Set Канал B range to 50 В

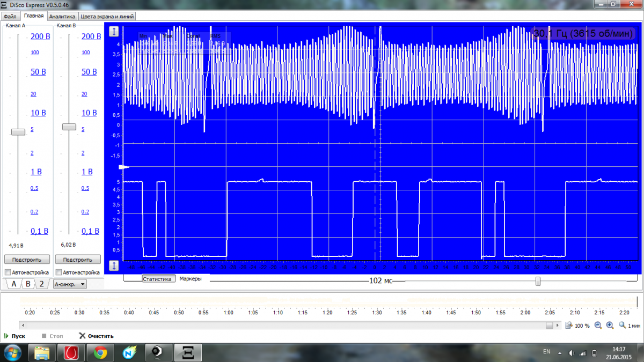pyautogui.click(x=89, y=72)
